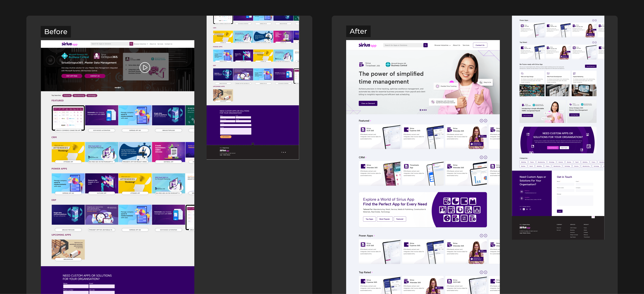Select the last carousel dot in Before hero
The image size is (644, 294).
click(x=120, y=88)
